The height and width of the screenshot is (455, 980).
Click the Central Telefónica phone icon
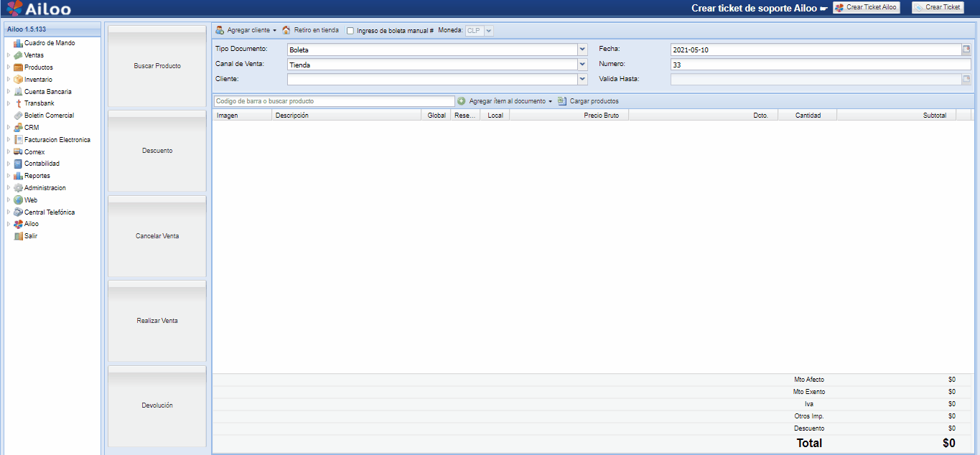[x=19, y=212]
